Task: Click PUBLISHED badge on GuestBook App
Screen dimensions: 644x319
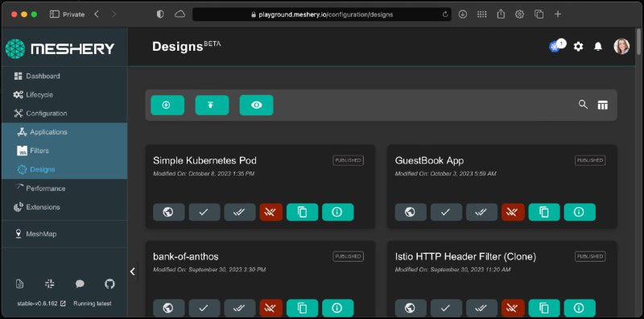Action: [590, 160]
